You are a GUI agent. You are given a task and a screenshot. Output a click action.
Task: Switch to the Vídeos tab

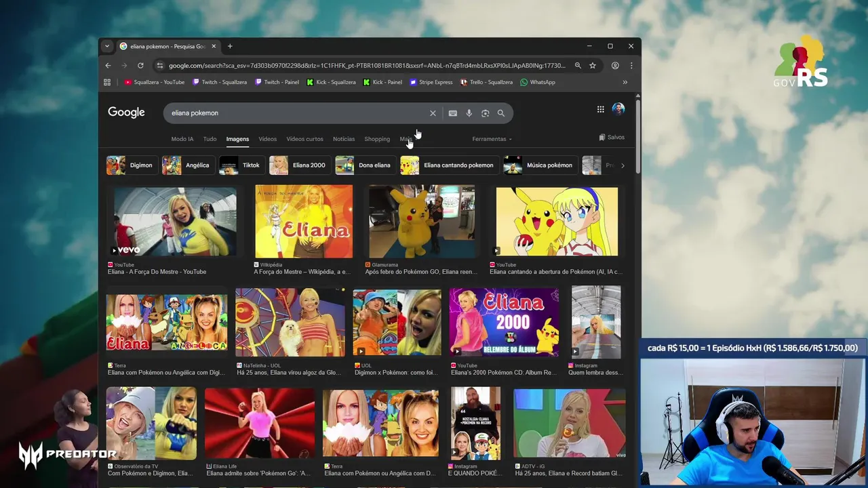tap(267, 139)
